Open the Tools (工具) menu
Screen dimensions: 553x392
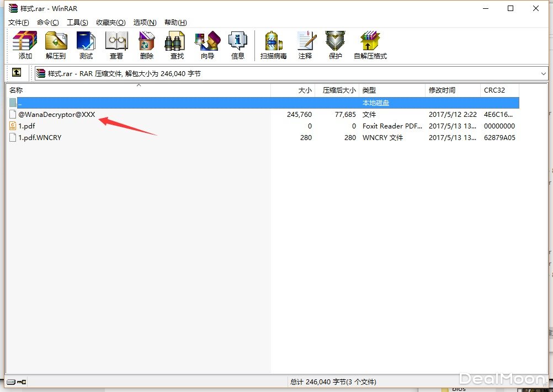click(x=77, y=23)
